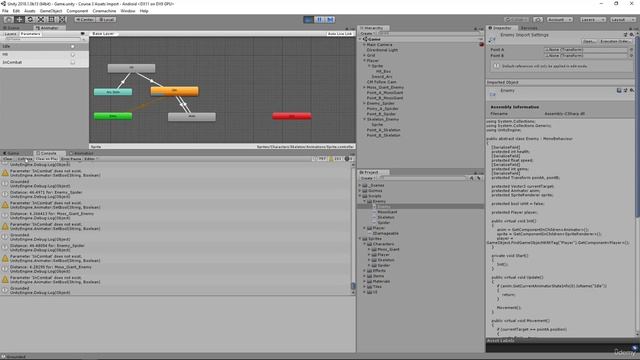Expand the _Scenes folder in Project
The image size is (640, 360).
(x=360, y=185)
